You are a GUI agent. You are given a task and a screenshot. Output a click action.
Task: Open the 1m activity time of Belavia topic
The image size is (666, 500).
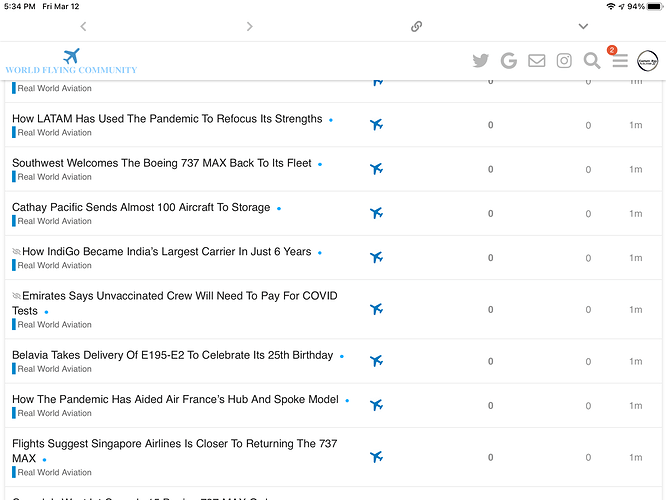(635, 361)
